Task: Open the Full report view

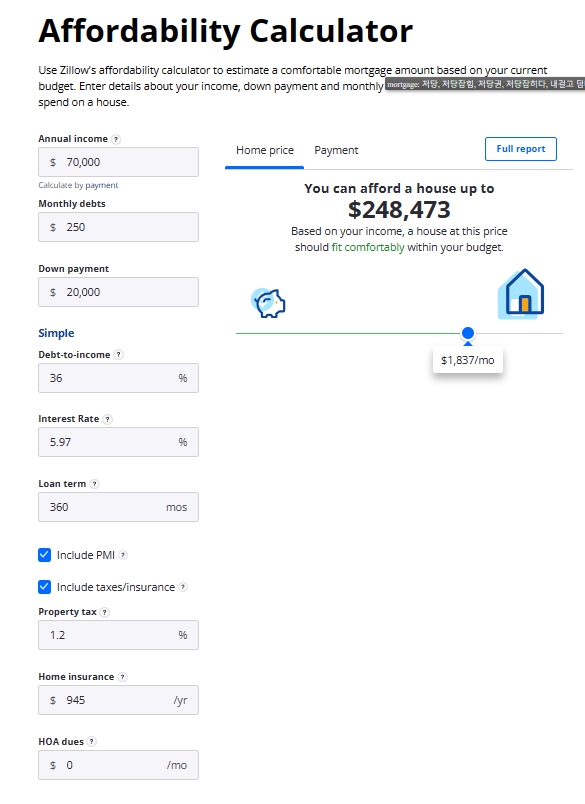Action: (520, 148)
